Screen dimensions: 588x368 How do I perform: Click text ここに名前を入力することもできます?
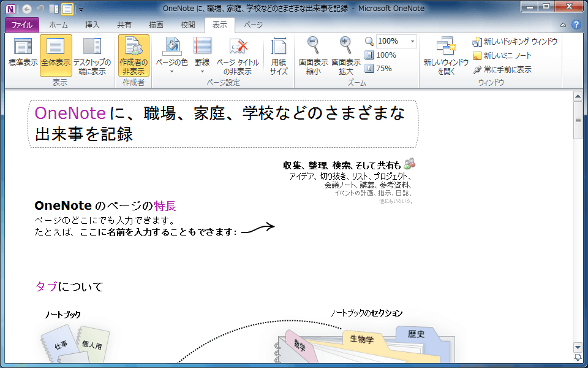(x=156, y=232)
